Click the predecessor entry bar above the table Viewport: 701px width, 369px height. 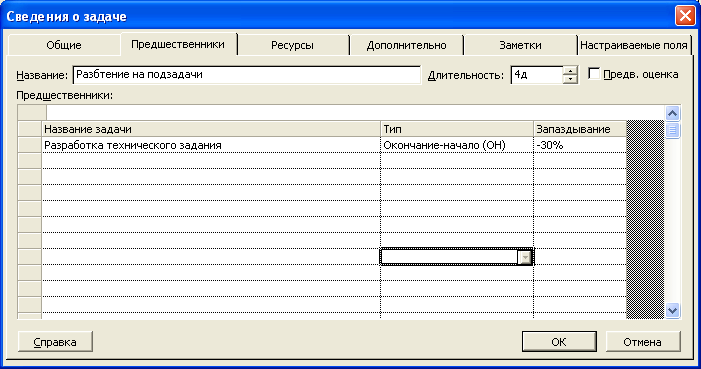tap(355, 113)
